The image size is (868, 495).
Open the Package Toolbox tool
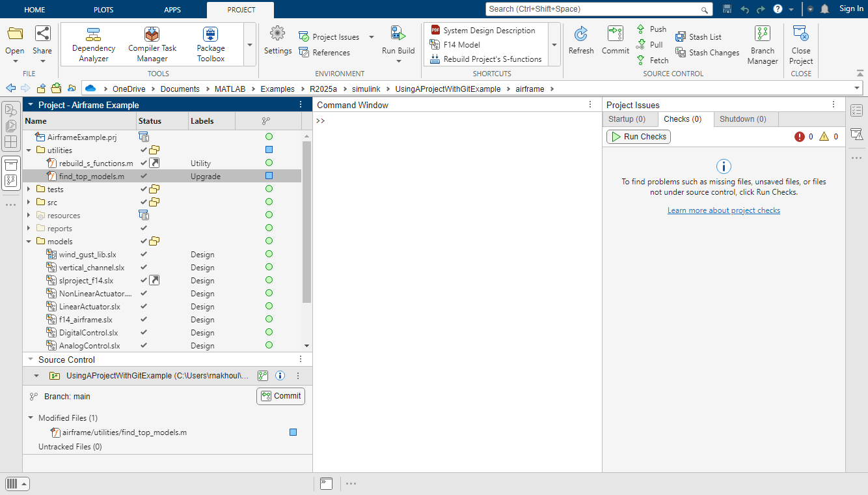click(x=210, y=44)
